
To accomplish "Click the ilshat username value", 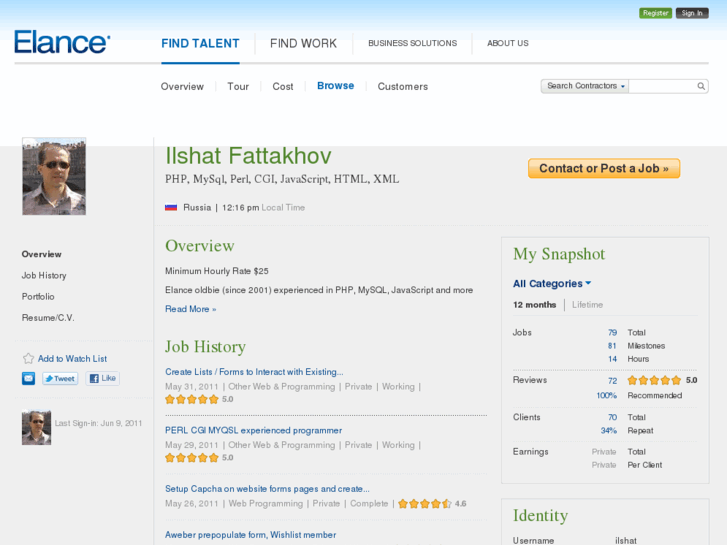I will coord(625,541).
